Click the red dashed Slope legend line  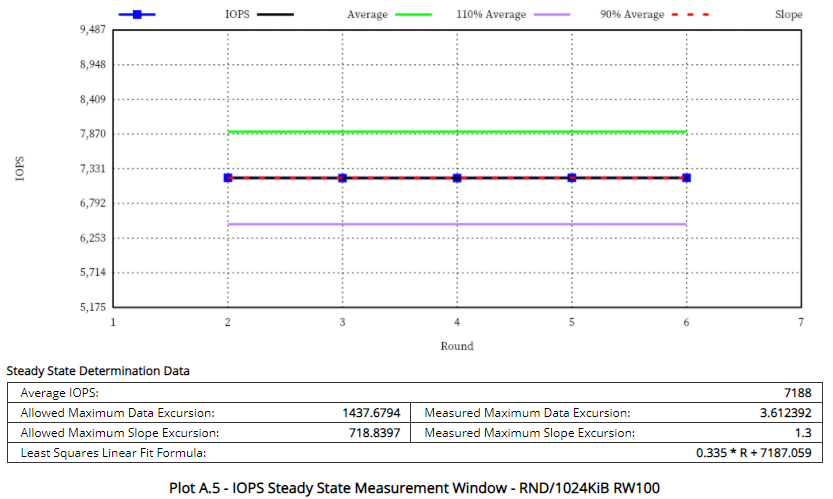(690, 14)
